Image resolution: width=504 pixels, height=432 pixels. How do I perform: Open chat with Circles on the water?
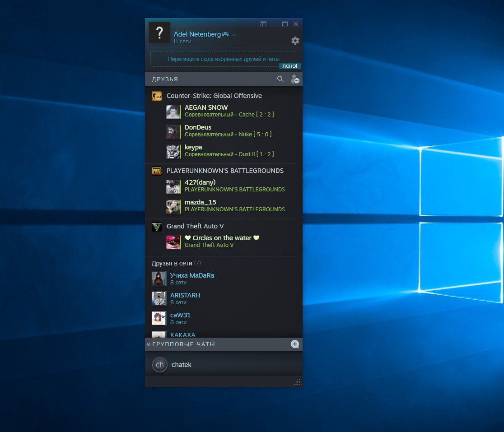pyautogui.click(x=224, y=242)
